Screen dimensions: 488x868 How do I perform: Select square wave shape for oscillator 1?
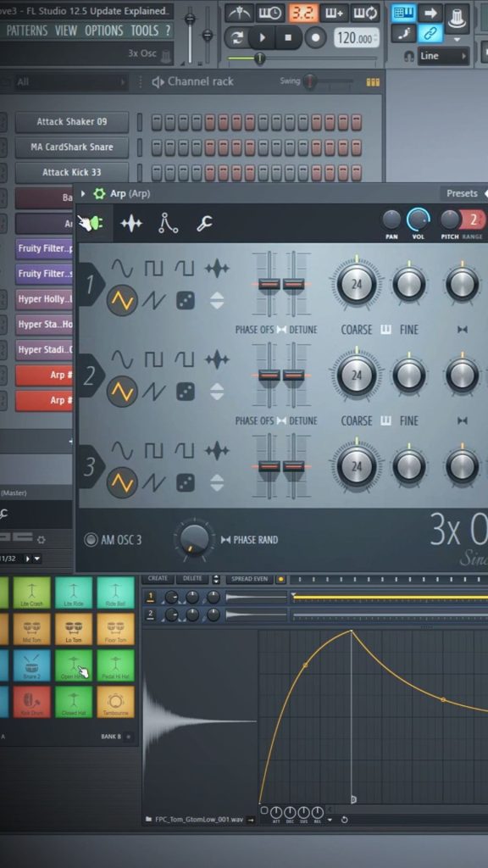(154, 269)
